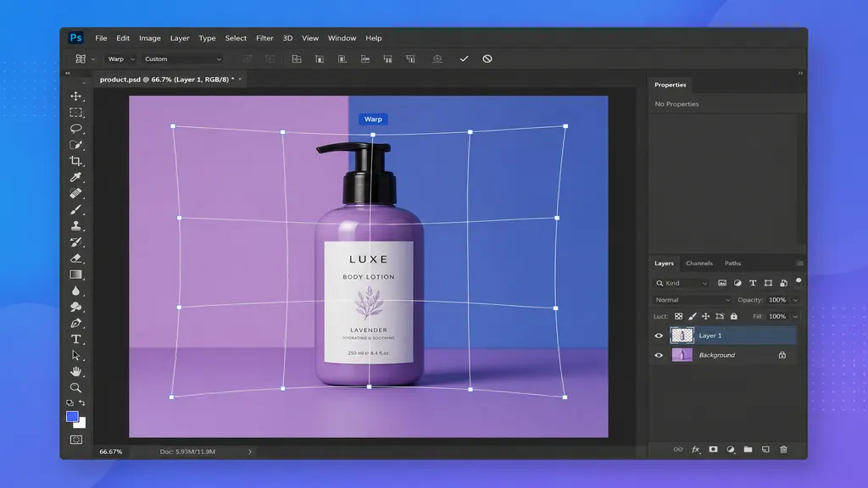Select the Crop tool
Viewport: 868px width, 488px height.
(x=75, y=161)
